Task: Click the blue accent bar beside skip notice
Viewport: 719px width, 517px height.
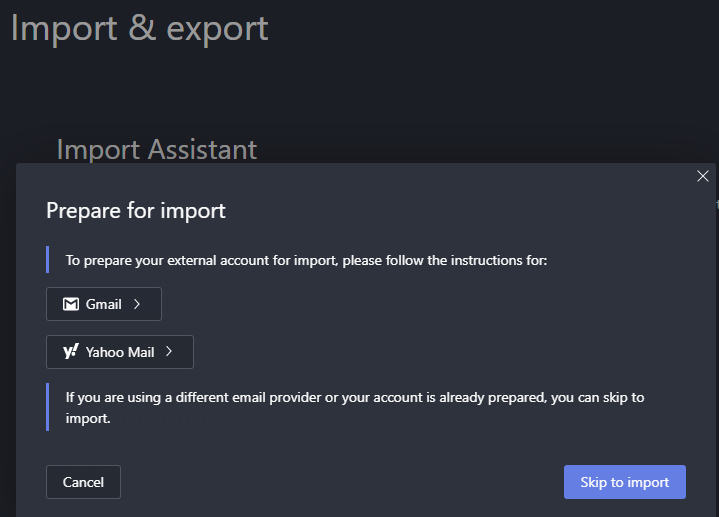Action: 48,407
